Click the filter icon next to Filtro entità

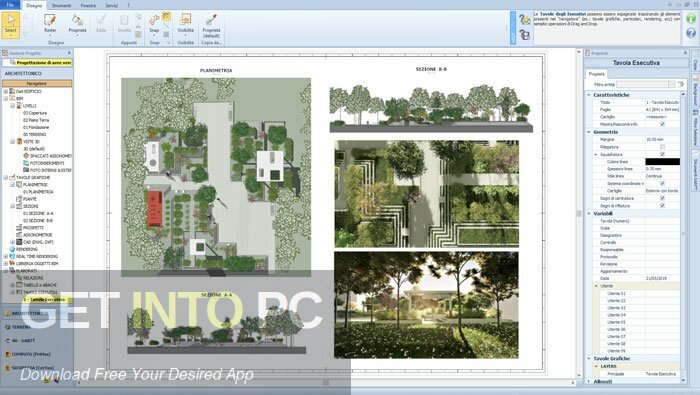681,84
